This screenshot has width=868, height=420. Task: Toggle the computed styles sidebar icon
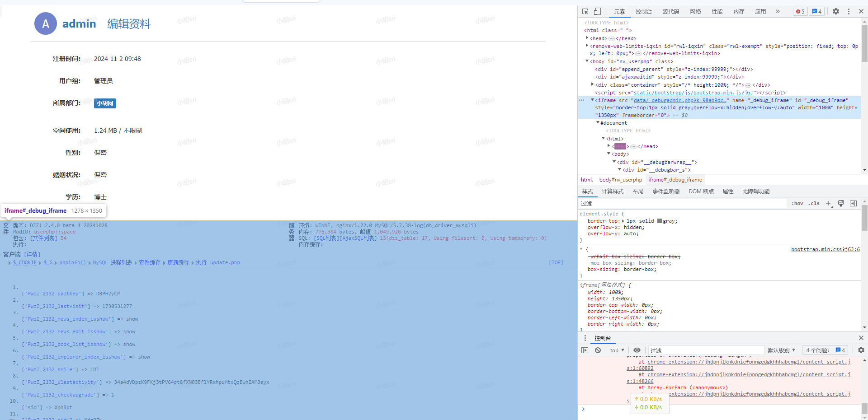click(x=853, y=203)
